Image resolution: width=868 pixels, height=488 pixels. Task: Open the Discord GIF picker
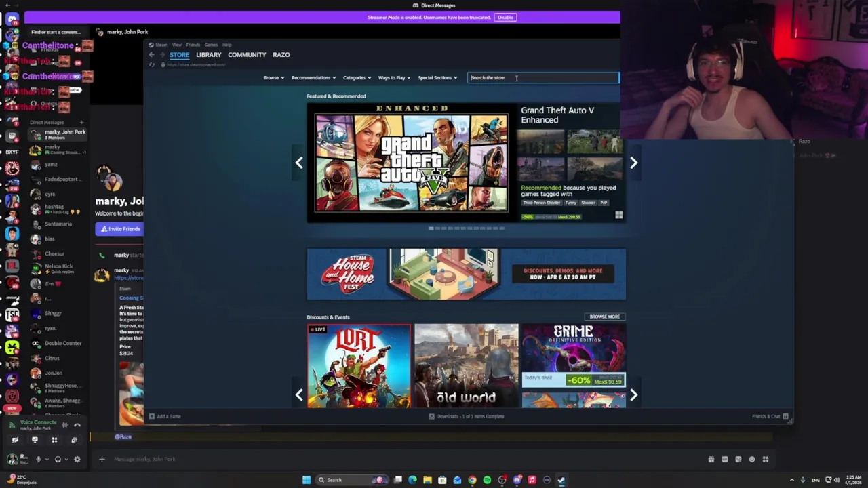click(x=725, y=459)
